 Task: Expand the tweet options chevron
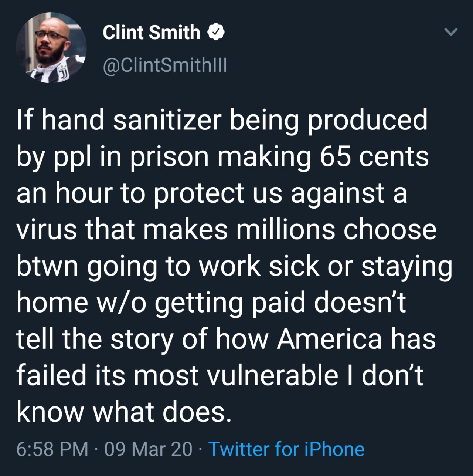point(451,32)
